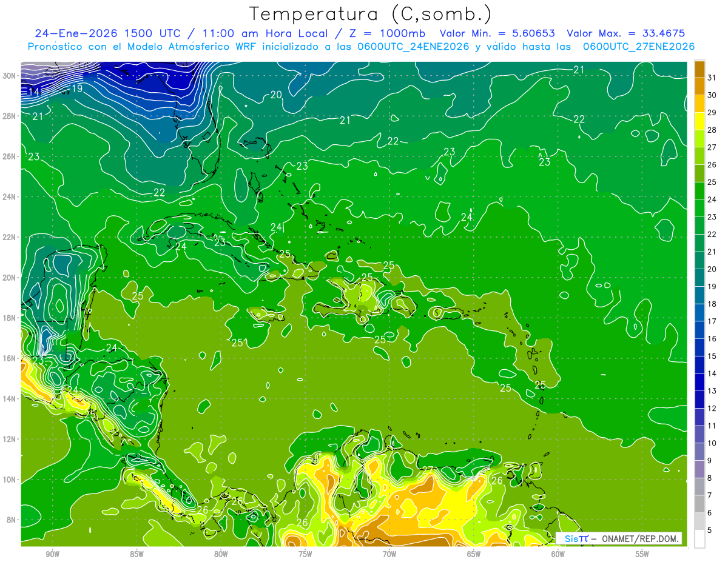Viewport: 728px width, 562px height.
Task: Click legend scale value 11
Action: pyautogui.click(x=712, y=426)
